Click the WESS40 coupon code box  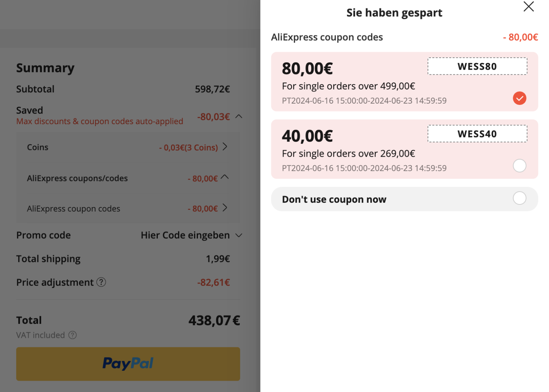click(477, 134)
